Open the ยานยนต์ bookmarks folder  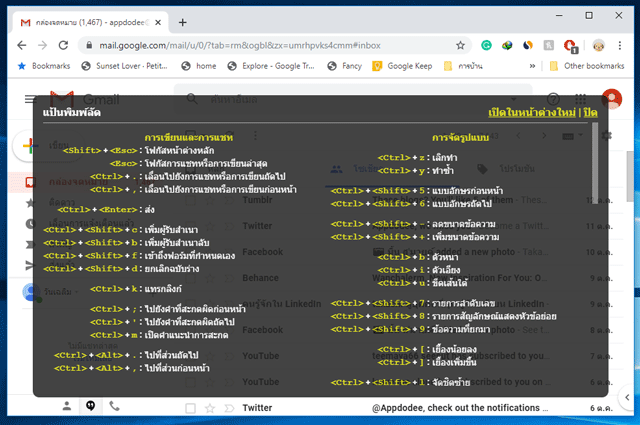coord(463,66)
